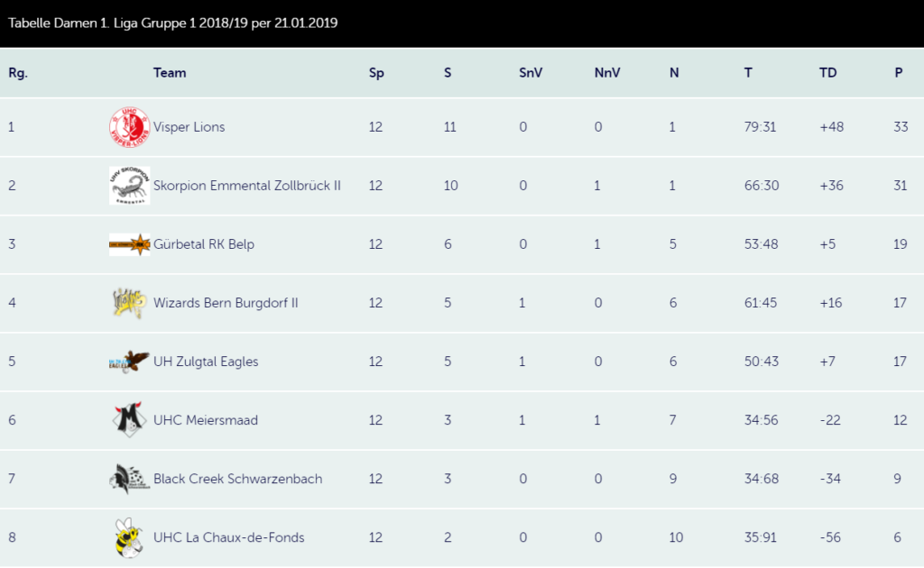Click the Skorpion Emmental scorpion logo

click(x=130, y=186)
